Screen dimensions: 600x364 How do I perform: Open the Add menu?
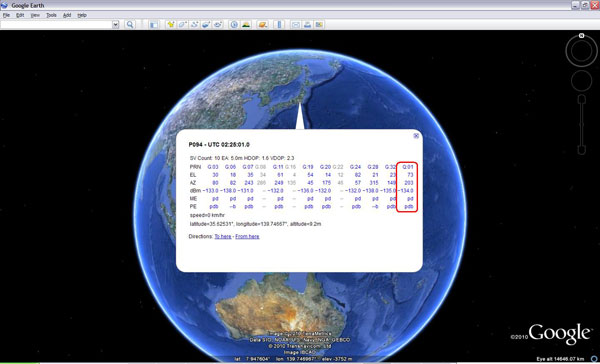[x=67, y=15]
